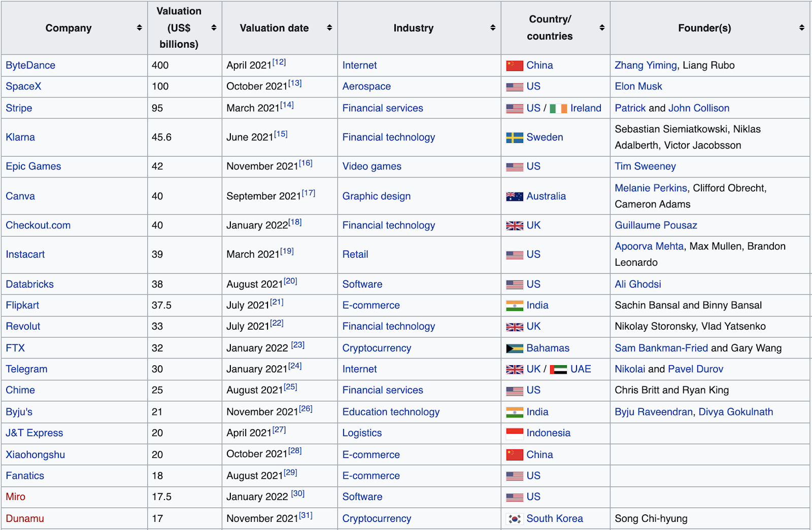Viewport: 812px width, 530px height.
Task: Open Tim Sweeney founder link
Action: [x=645, y=166]
